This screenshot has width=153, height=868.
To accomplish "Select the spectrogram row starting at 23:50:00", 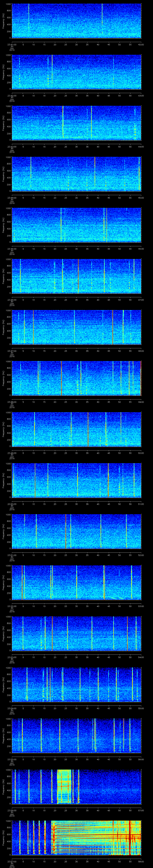I will 77,480.
